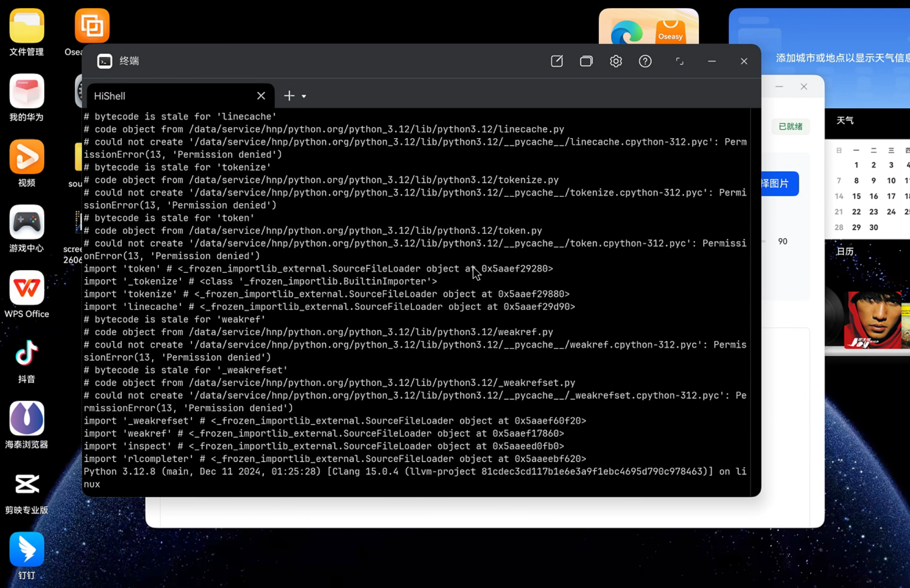910x588 pixels.
Task: Select date 30 in the calendar widget
Action: tap(874, 227)
